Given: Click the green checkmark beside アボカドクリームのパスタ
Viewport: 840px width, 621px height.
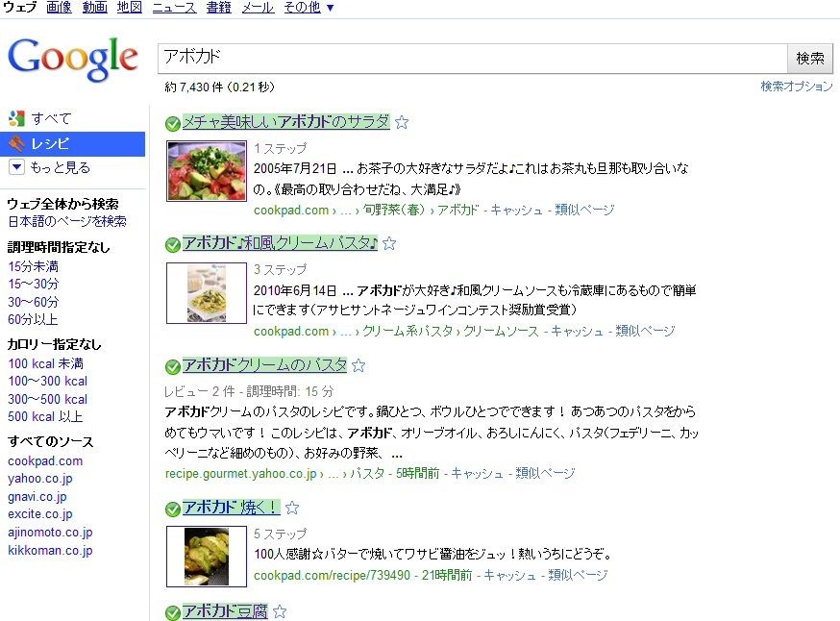Looking at the screenshot, I should 172,367.
